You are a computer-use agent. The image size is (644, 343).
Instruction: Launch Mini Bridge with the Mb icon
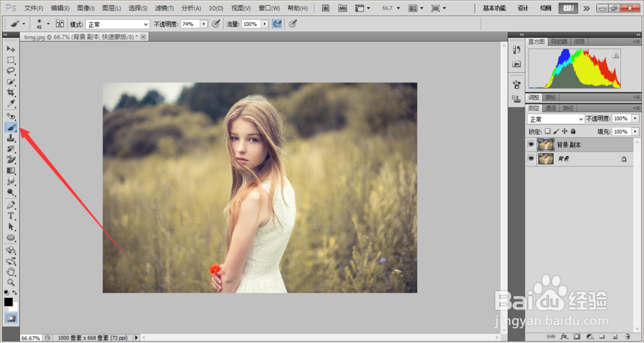(343, 8)
